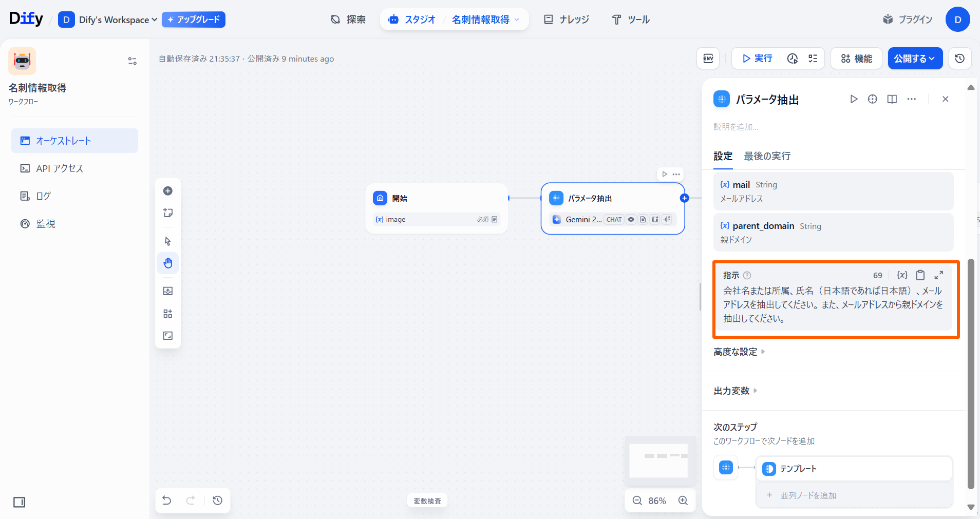Add a note with sticky icon
Screen dimensions: 980x519
[x=168, y=213]
